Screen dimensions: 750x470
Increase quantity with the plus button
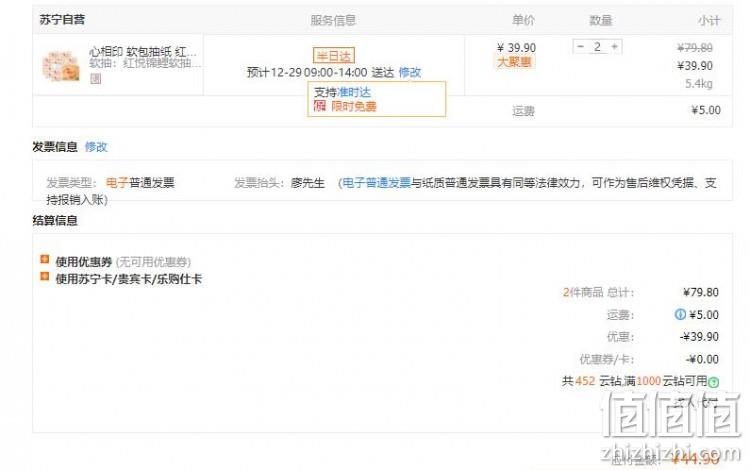(615, 46)
